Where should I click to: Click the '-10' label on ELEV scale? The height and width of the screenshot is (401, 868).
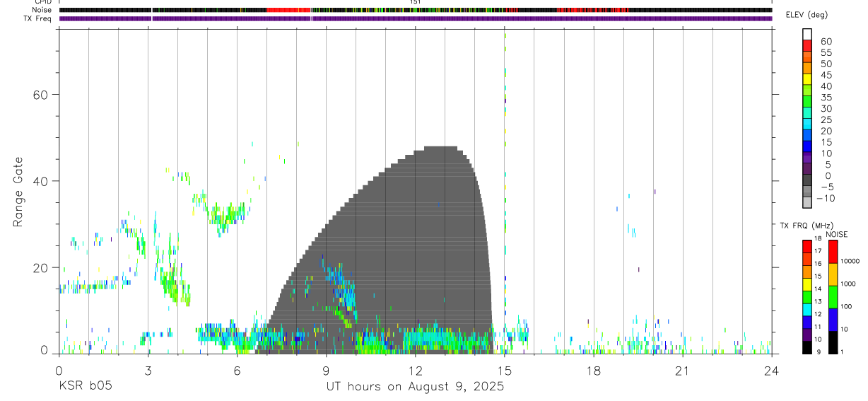tap(825, 198)
